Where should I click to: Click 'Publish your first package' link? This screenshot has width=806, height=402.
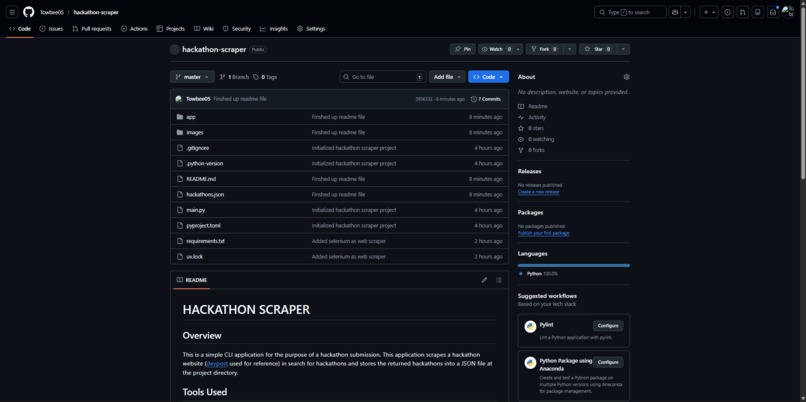[543, 233]
